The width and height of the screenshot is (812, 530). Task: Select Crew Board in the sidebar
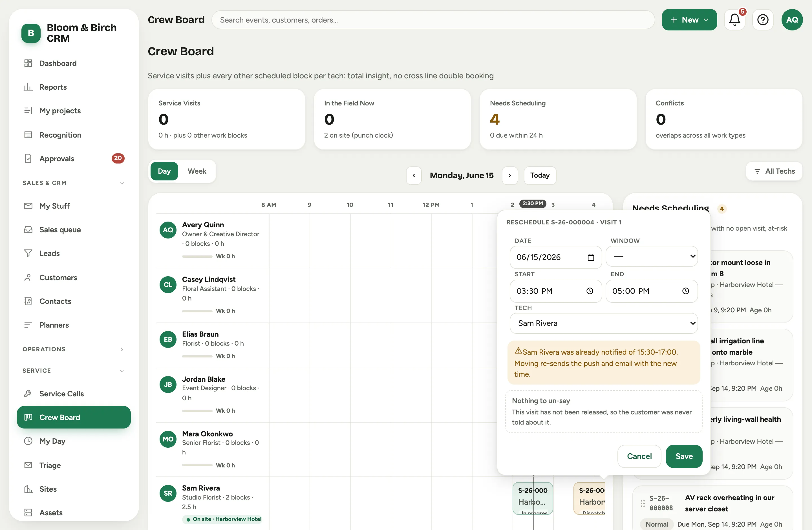(x=74, y=417)
